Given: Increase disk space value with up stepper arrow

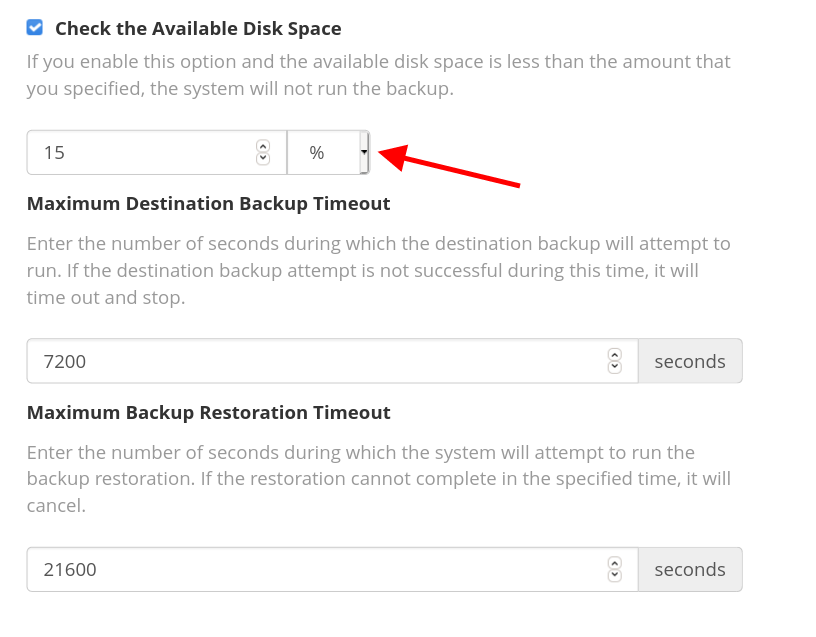Looking at the screenshot, I should point(263,146).
